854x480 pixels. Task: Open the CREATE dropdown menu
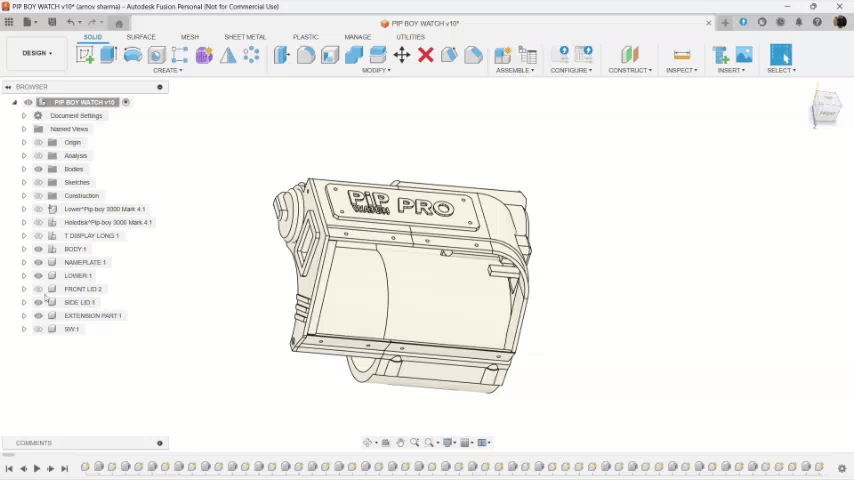[x=167, y=70]
